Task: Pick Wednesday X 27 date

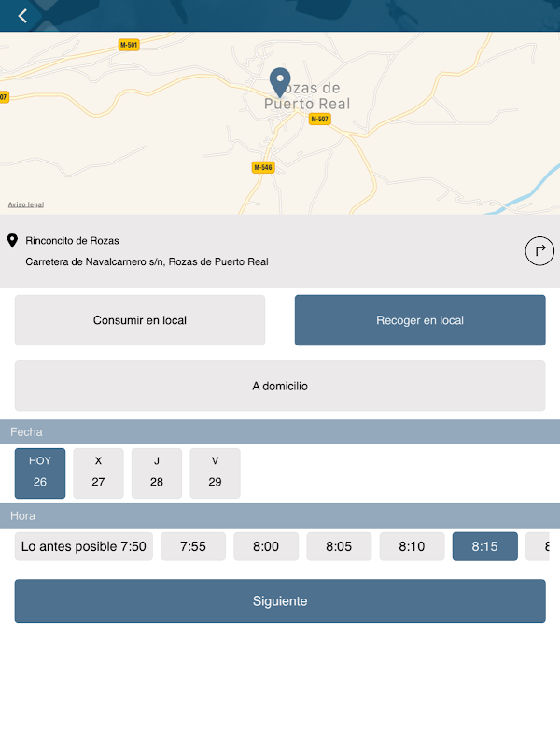Action: (x=98, y=472)
